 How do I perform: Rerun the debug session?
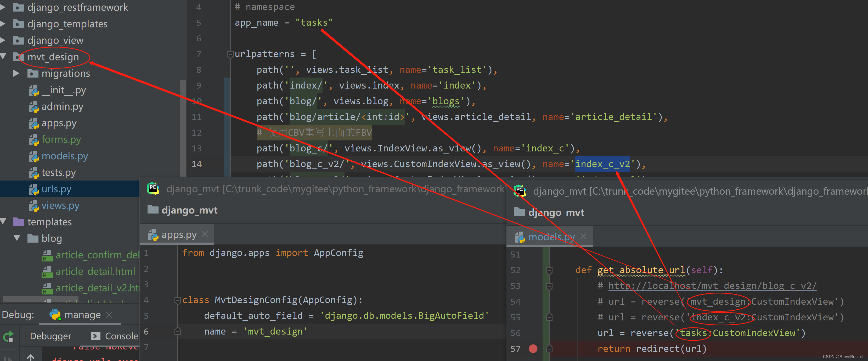(x=8, y=336)
